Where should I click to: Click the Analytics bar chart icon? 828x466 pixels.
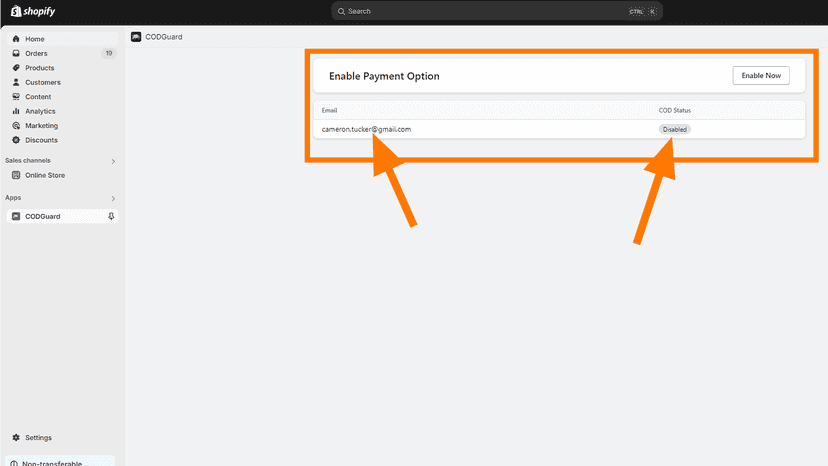pos(16,111)
